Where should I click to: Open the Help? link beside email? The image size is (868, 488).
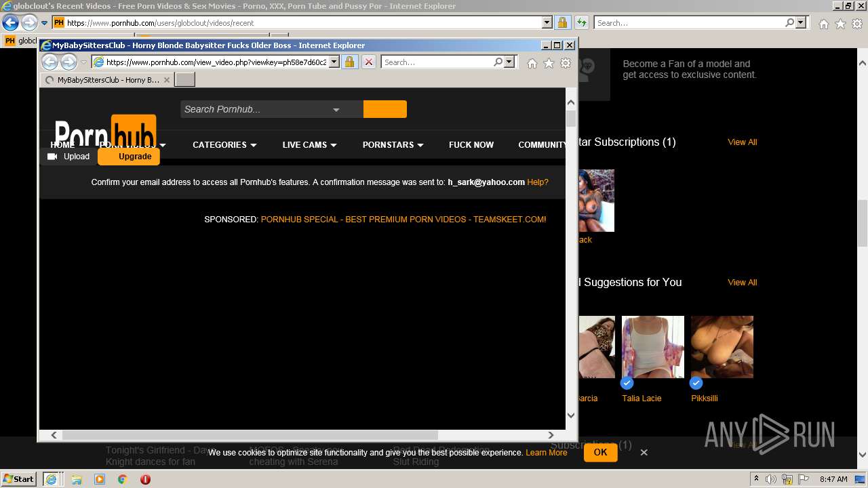[538, 182]
